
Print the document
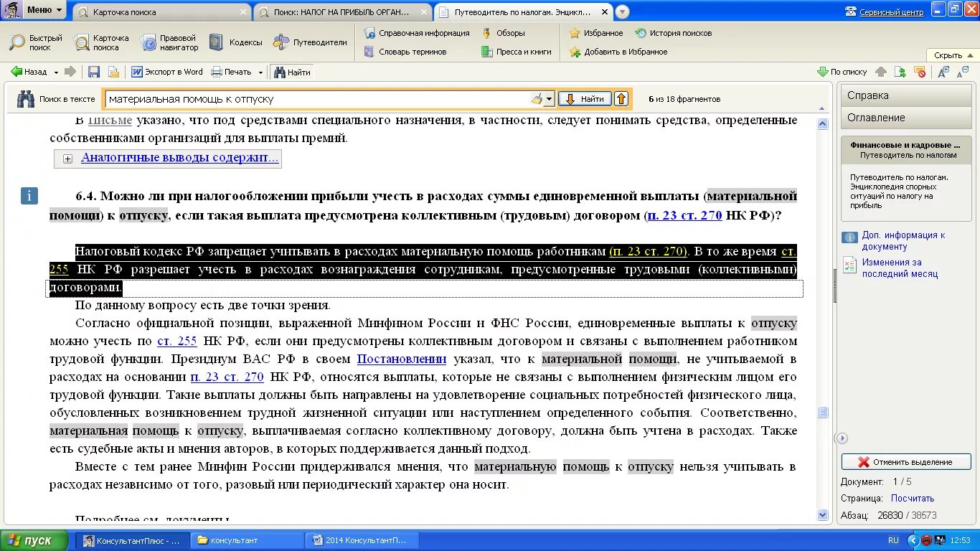click(x=231, y=72)
